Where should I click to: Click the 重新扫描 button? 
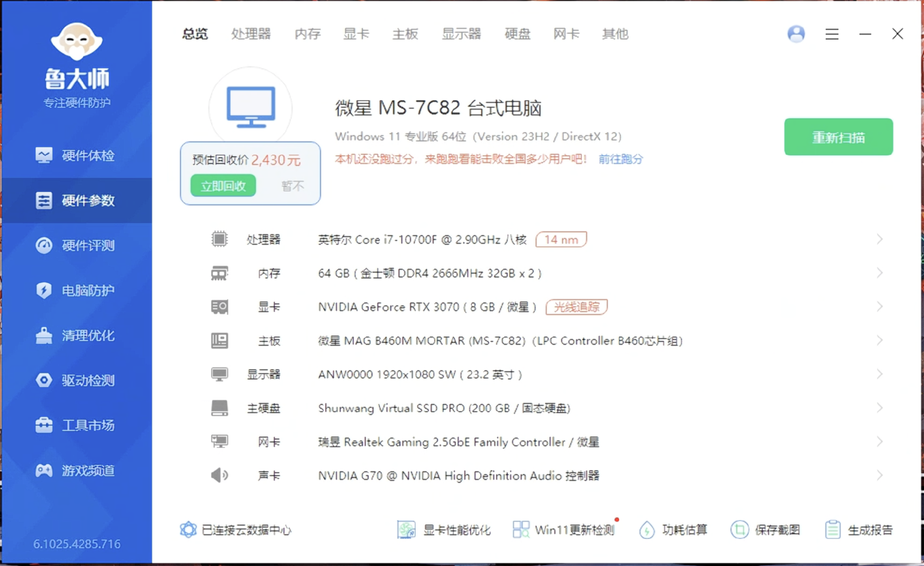coord(838,137)
